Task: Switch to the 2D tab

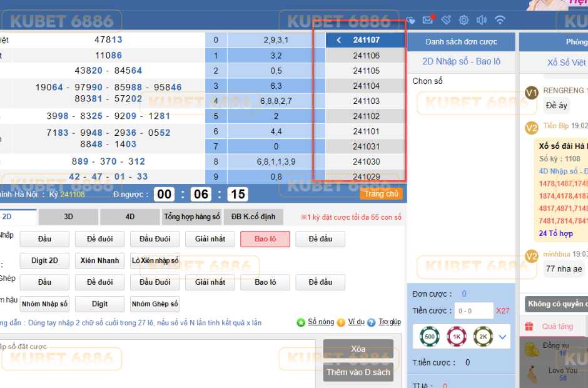Action: [x=18, y=217]
